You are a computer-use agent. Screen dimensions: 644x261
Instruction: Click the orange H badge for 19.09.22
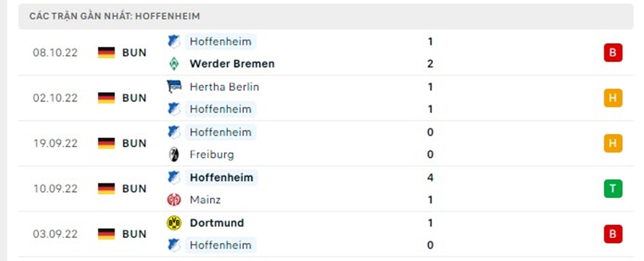(x=612, y=143)
